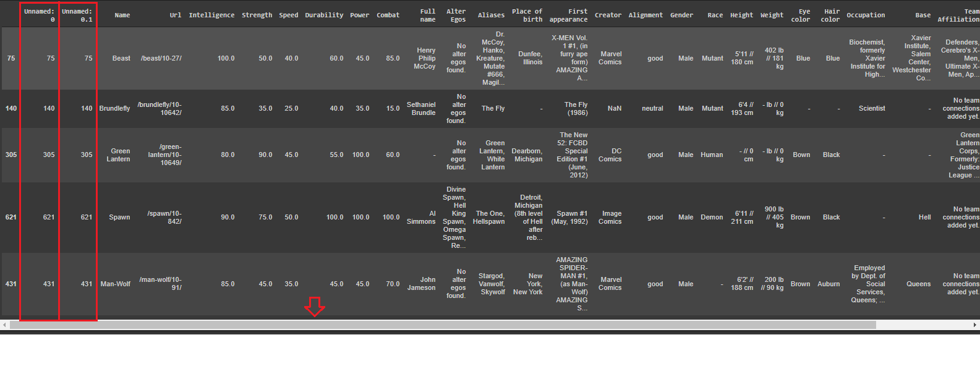Click the '5'11 // 180 cm' height cell
Viewport: 980px width, 387px height.
(742, 58)
